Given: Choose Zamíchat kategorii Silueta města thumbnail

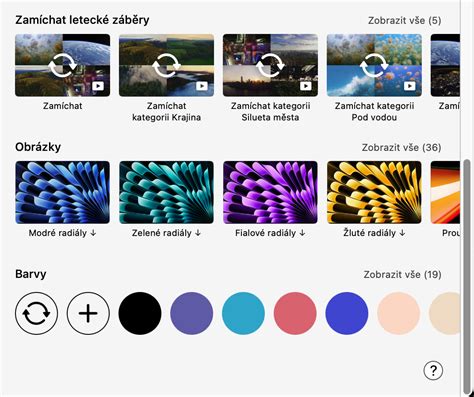Looking at the screenshot, I should coord(270,65).
